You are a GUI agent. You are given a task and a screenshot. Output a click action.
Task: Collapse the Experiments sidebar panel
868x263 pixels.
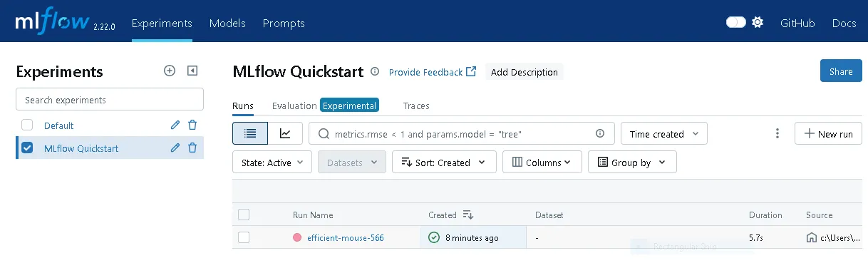pos(192,71)
